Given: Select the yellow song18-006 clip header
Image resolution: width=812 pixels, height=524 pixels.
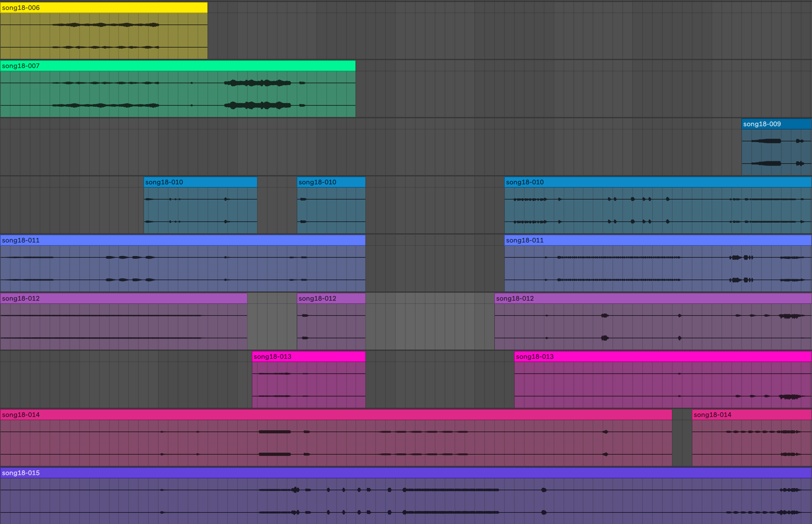Looking at the screenshot, I should click(x=104, y=8).
